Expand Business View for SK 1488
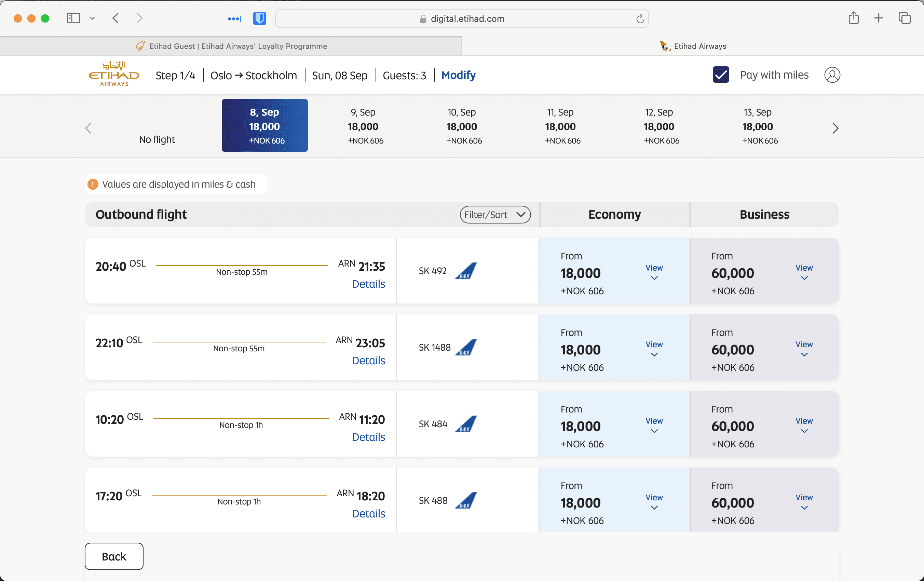924x581 pixels. (x=804, y=349)
